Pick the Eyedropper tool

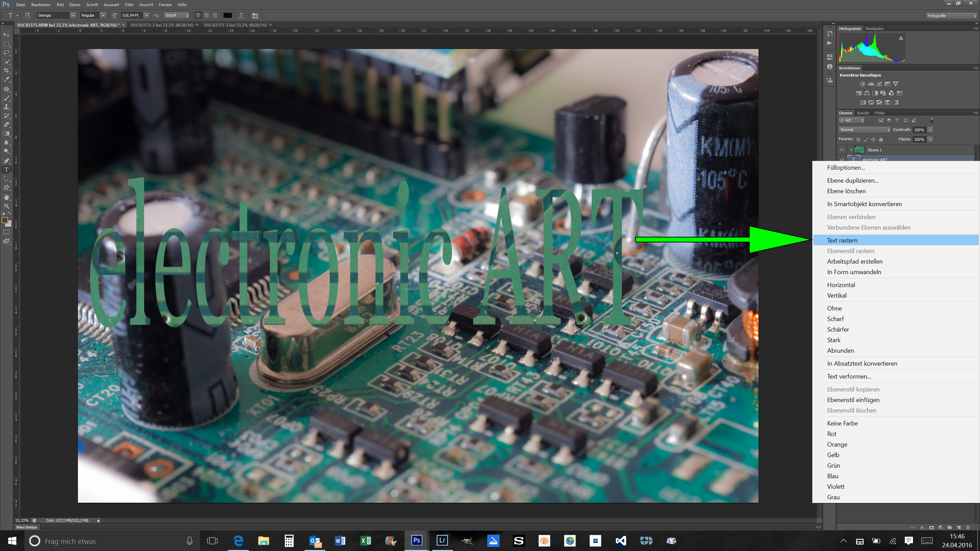pyautogui.click(x=6, y=80)
